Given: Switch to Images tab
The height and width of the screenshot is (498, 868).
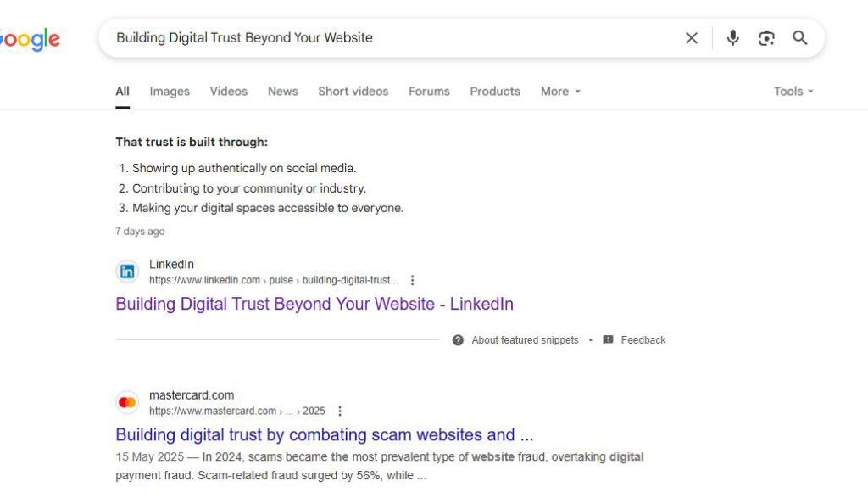Looking at the screenshot, I should (170, 92).
